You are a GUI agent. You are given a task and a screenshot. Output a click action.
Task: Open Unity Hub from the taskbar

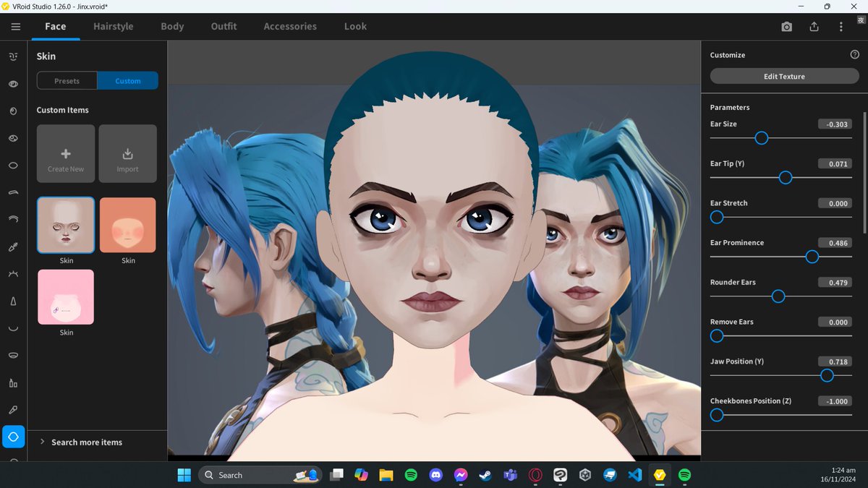click(x=585, y=475)
